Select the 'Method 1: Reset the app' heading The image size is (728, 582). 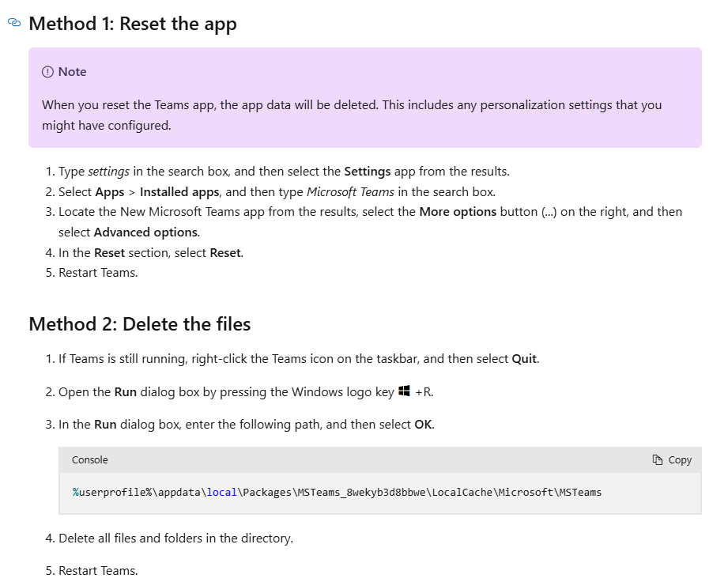(x=133, y=24)
